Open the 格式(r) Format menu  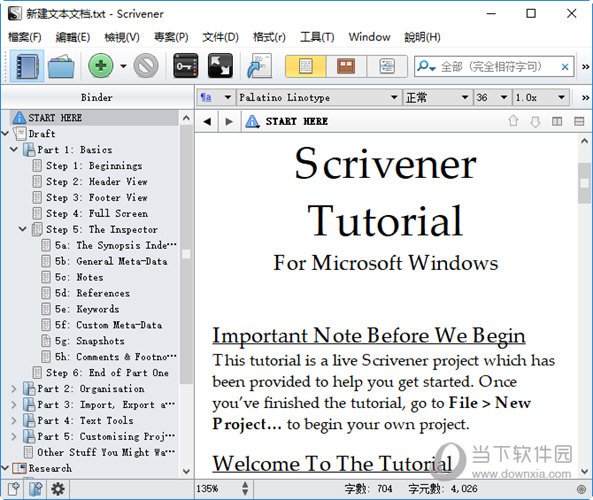coord(269,37)
